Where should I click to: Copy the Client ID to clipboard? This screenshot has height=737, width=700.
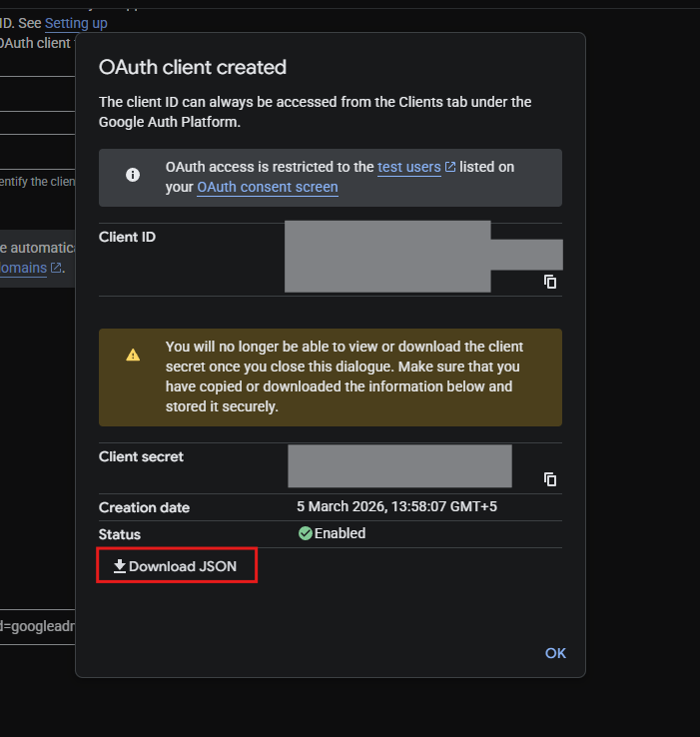click(550, 282)
